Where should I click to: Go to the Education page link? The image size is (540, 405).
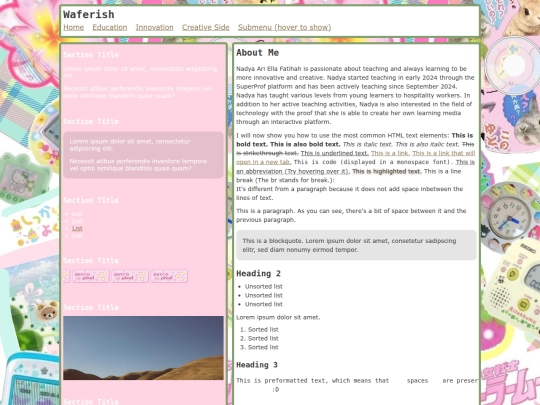110,27
